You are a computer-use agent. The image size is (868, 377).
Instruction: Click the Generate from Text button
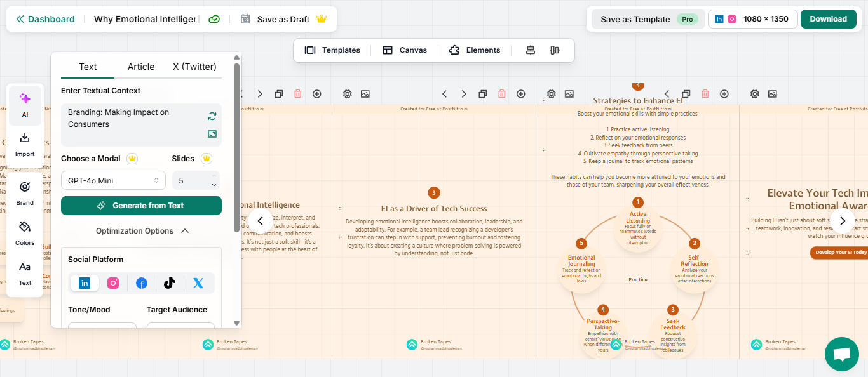point(141,206)
